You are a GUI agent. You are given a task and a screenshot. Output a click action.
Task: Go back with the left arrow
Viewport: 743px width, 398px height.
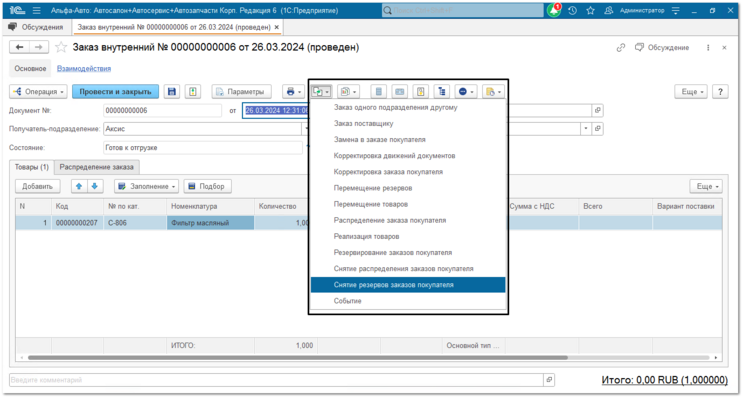19,47
